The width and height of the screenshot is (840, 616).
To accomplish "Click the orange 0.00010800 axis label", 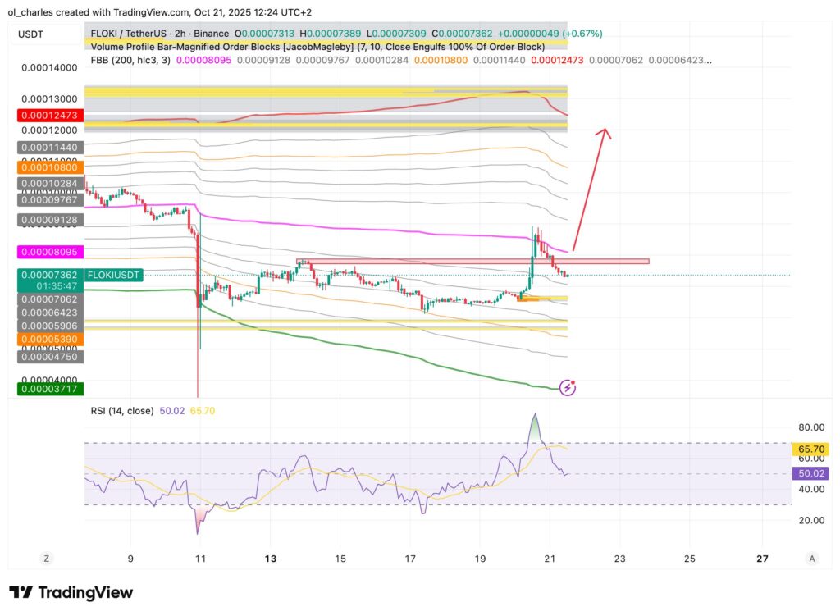I will [x=48, y=167].
